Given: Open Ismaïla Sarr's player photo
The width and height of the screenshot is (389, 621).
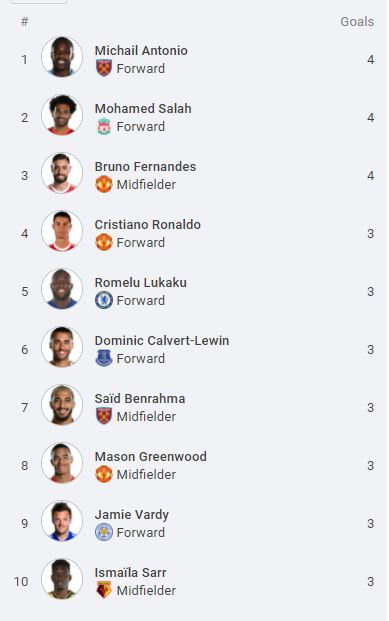Looking at the screenshot, I should pos(62,579).
